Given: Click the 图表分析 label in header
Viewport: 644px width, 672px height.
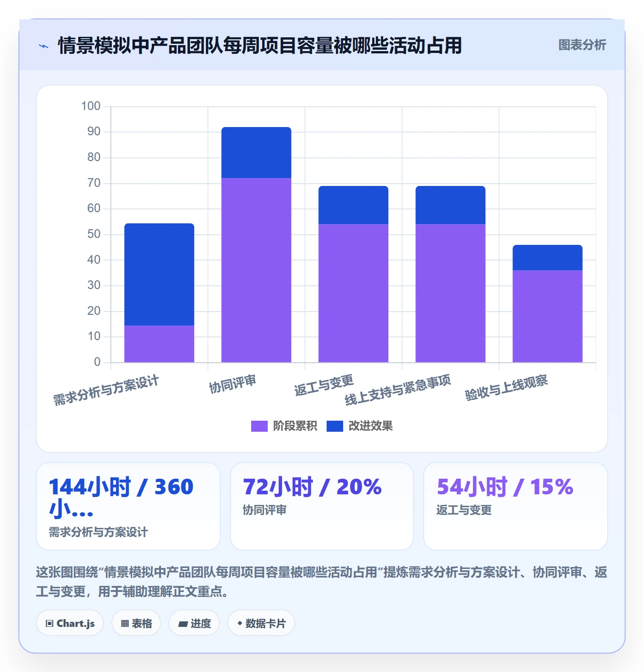Looking at the screenshot, I should pyautogui.click(x=582, y=45).
